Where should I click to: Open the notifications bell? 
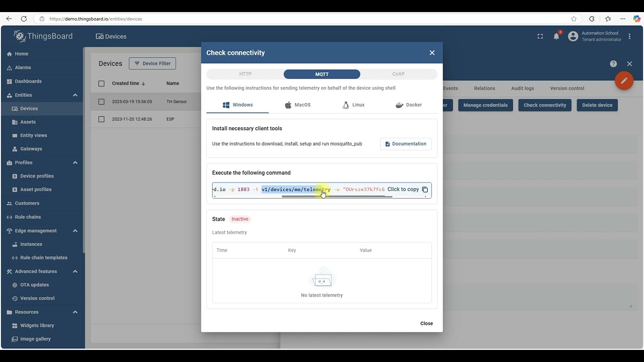point(556,36)
